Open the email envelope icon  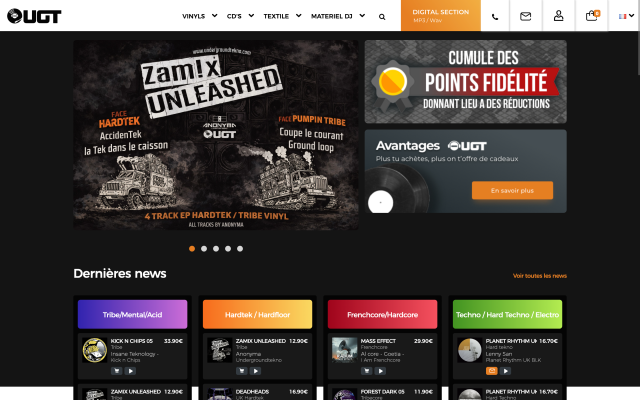(525, 16)
